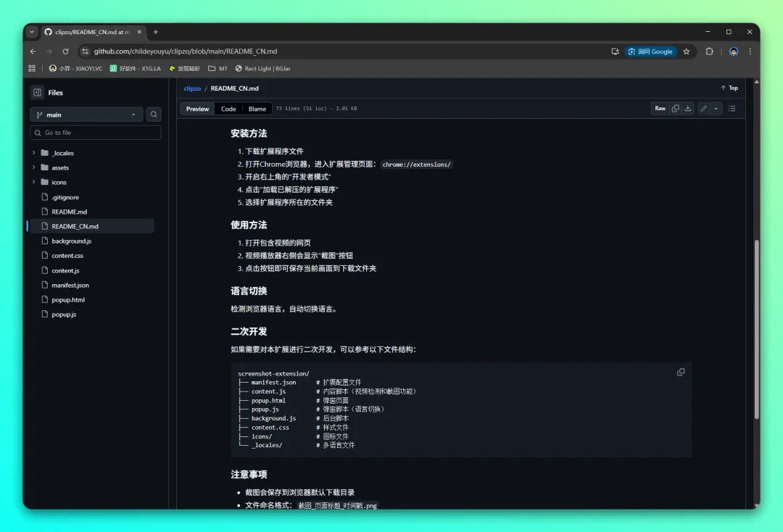Viewport: 783px width, 532px height.
Task: Open a new browser tab
Action: point(156,32)
